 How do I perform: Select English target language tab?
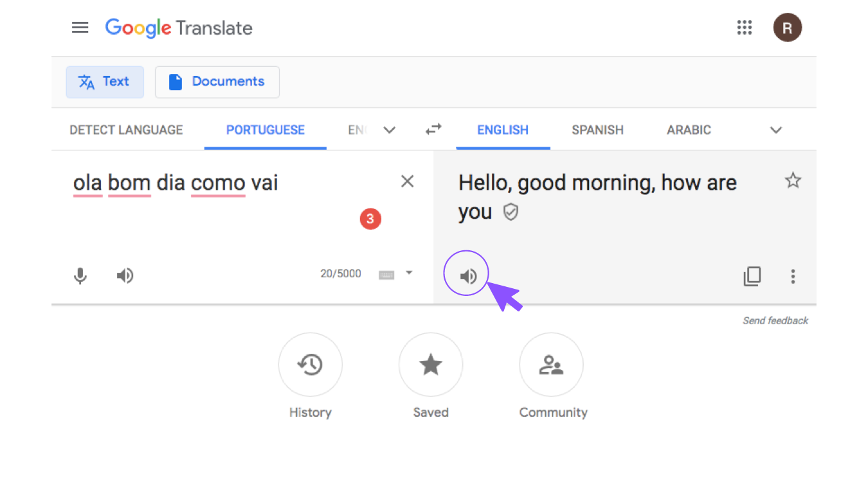click(503, 130)
